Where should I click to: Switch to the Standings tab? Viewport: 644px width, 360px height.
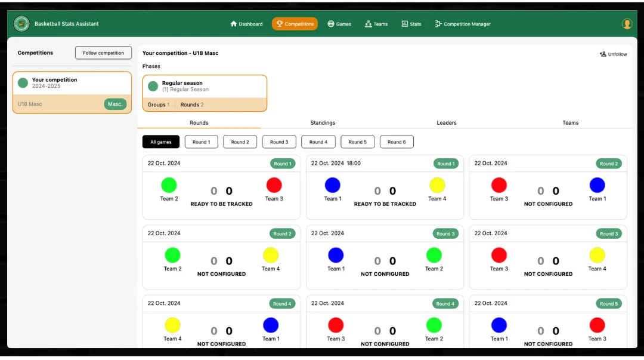pyautogui.click(x=323, y=123)
